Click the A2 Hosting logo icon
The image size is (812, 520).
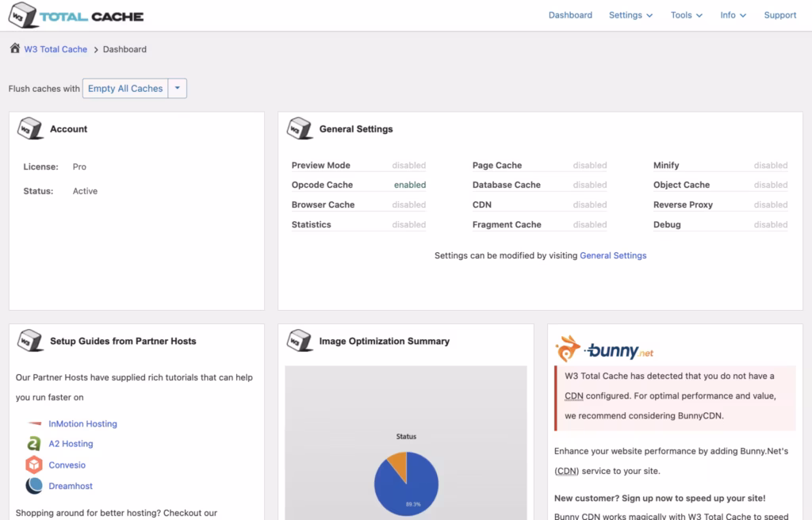(x=33, y=443)
